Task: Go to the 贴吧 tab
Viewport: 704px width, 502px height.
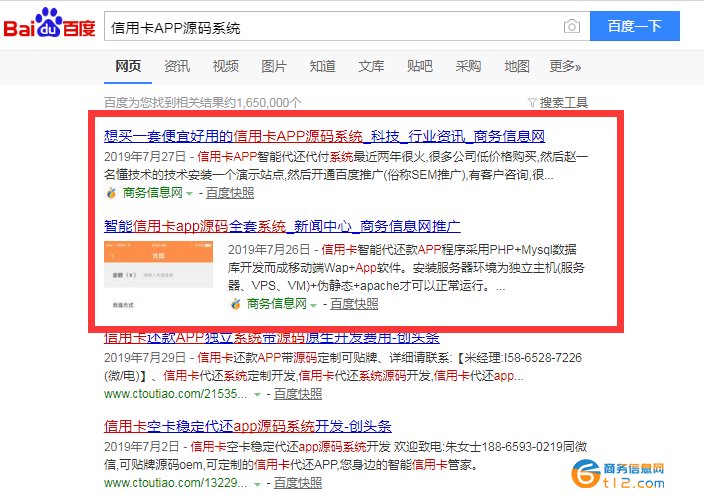Action: [420, 66]
